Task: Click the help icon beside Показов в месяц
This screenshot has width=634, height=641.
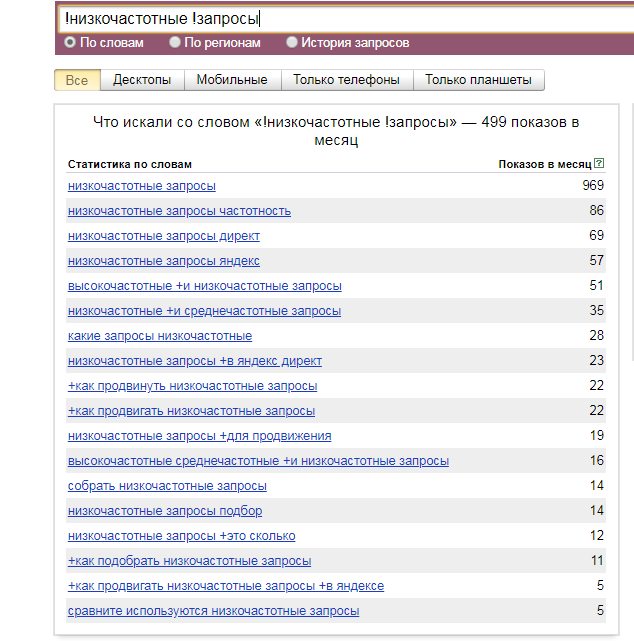Action: [x=599, y=164]
